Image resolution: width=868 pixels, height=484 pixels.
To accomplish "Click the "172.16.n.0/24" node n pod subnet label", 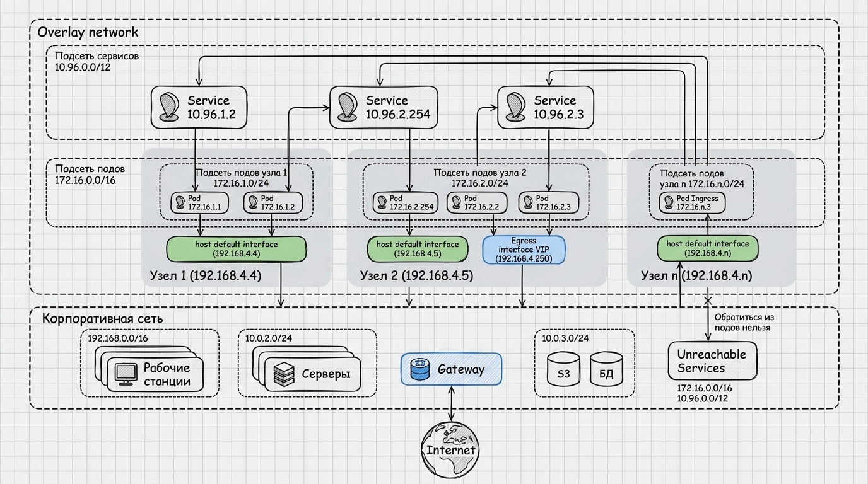I will pyautogui.click(x=716, y=184).
